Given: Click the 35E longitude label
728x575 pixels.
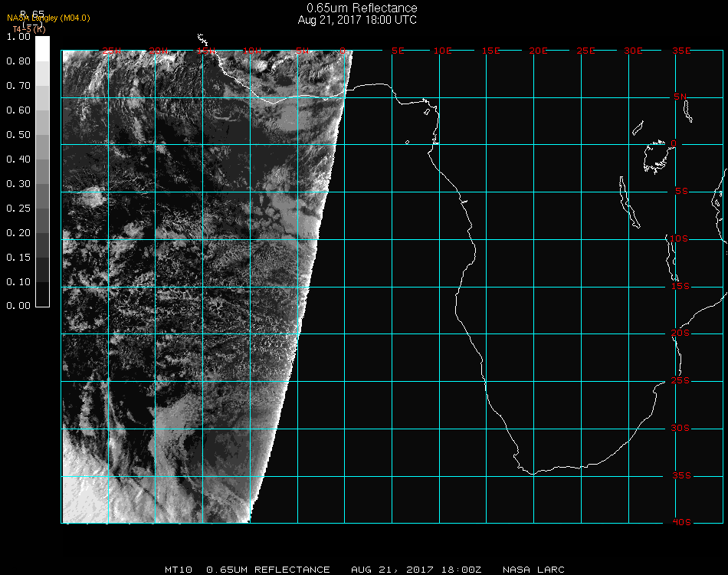Looking at the screenshot, I should 681,51.
